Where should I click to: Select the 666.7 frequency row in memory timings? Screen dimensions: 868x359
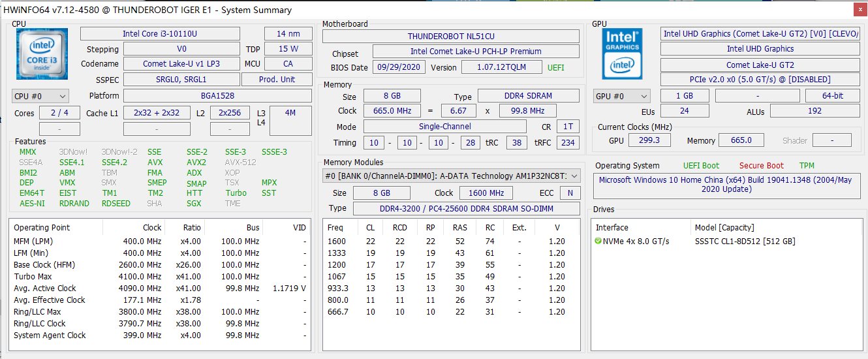(x=451, y=312)
